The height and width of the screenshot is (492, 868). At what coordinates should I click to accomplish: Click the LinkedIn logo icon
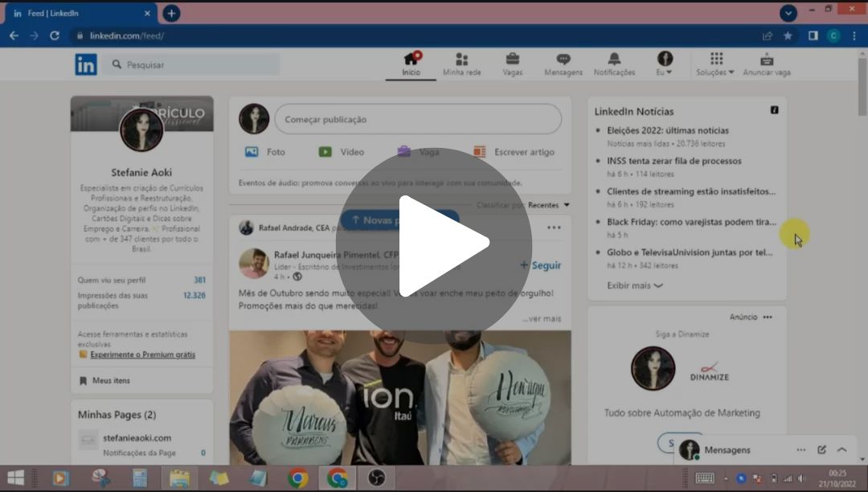click(86, 65)
